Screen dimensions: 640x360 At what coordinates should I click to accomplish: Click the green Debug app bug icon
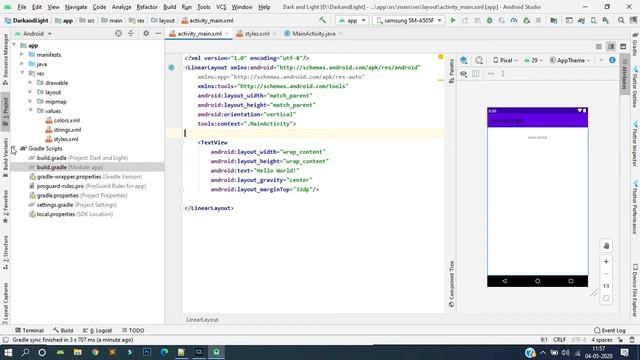489,20
